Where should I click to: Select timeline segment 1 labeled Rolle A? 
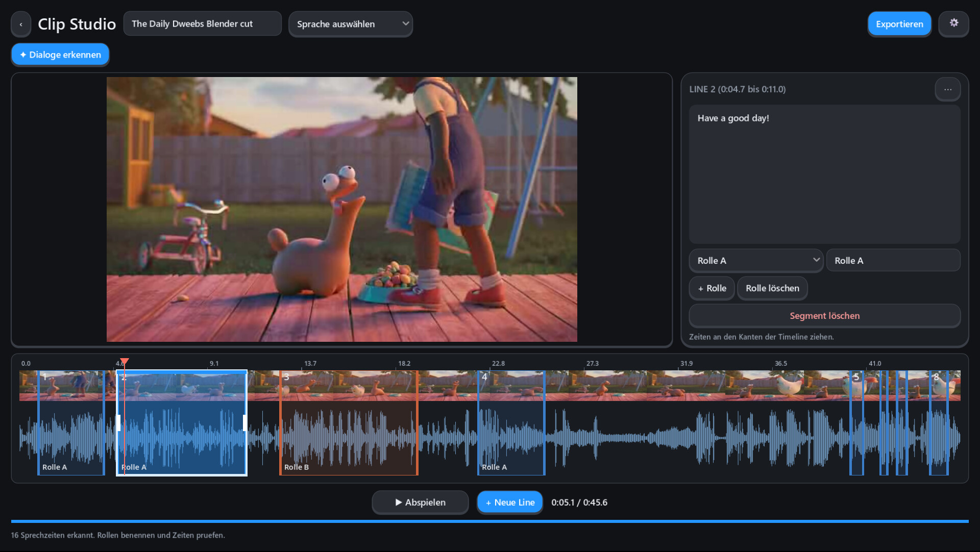[x=71, y=423]
